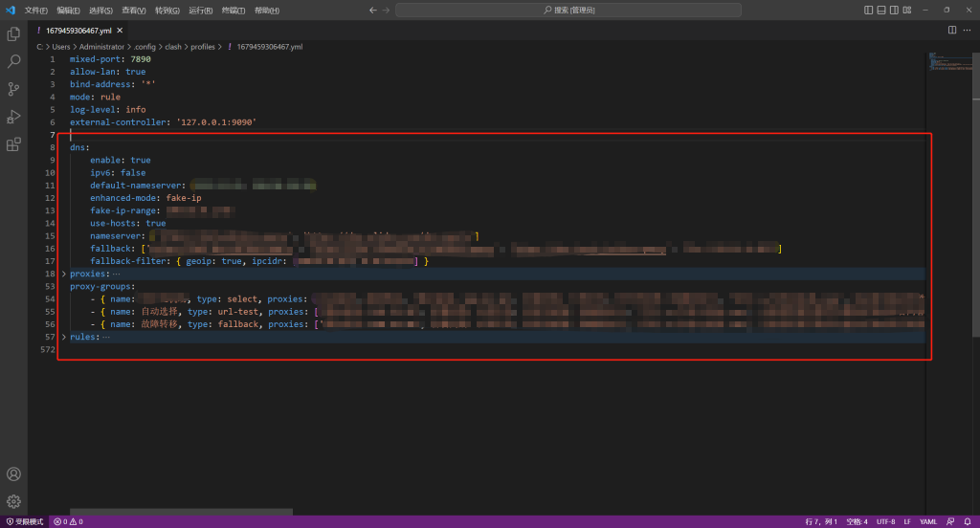980x528 pixels.
Task: Open the 帮助(H) menu
Action: [x=267, y=10]
